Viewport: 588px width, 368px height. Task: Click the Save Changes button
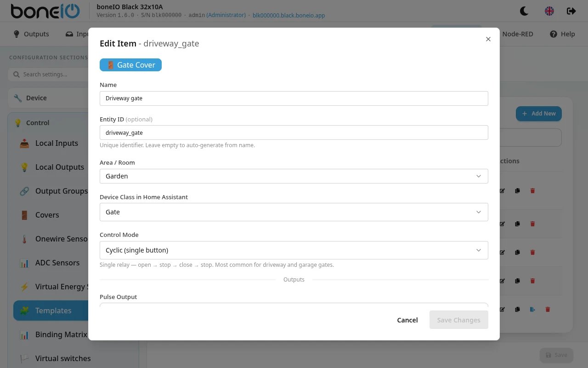458,320
